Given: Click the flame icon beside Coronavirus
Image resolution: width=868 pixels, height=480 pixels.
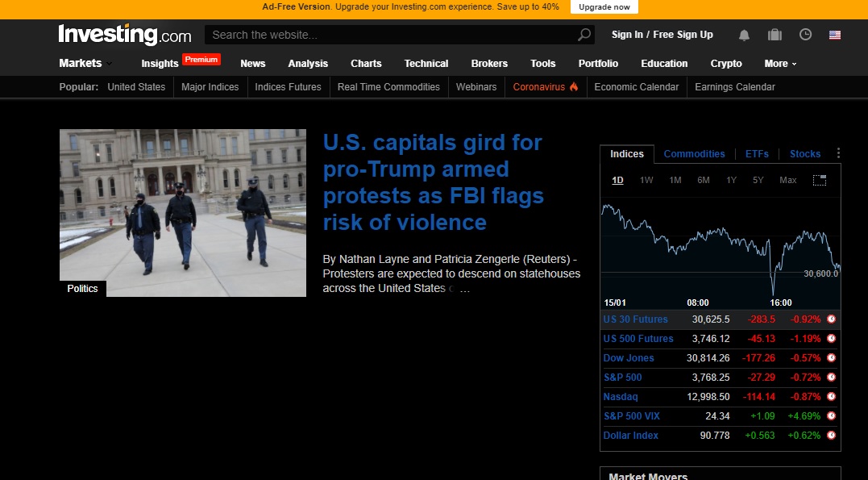Looking at the screenshot, I should point(572,86).
